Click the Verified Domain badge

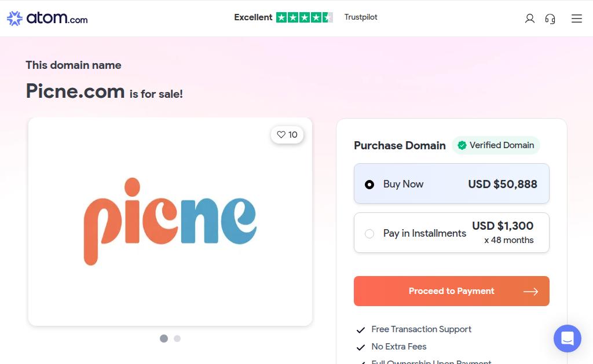click(x=496, y=145)
